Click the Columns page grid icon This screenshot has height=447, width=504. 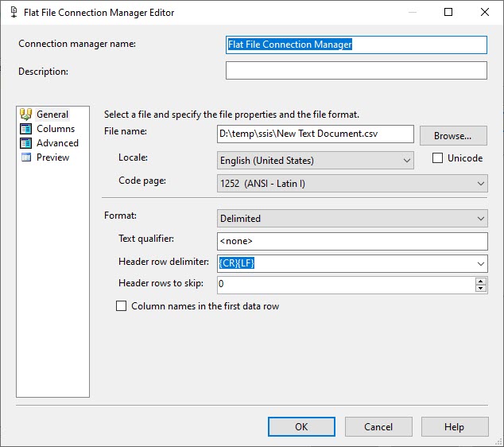(25, 129)
